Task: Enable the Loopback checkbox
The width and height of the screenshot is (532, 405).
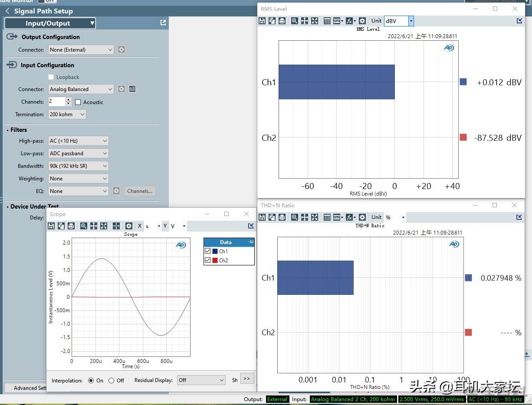Action: coord(51,77)
